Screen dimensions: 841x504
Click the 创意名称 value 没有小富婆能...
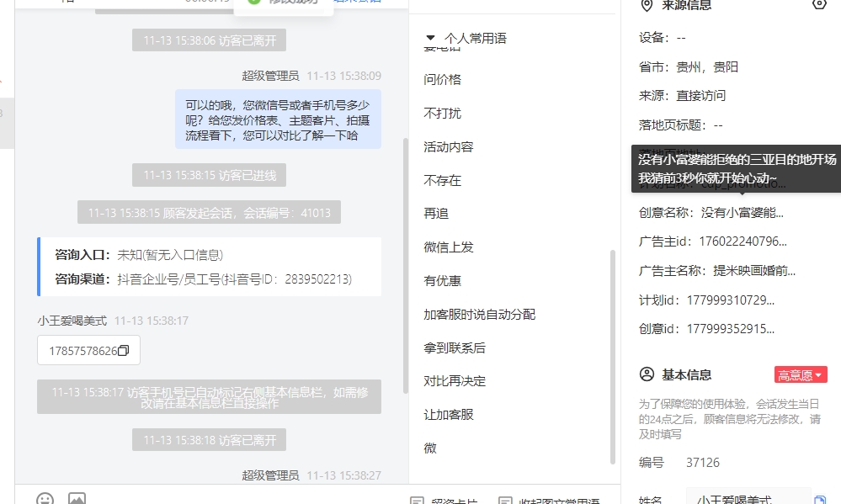(743, 213)
